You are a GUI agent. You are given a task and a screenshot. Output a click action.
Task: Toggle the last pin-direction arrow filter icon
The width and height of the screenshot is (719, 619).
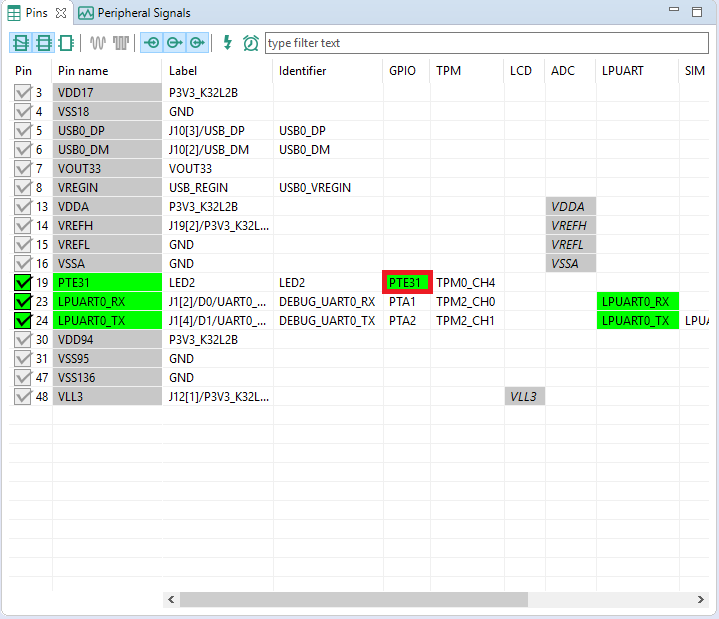click(197, 43)
